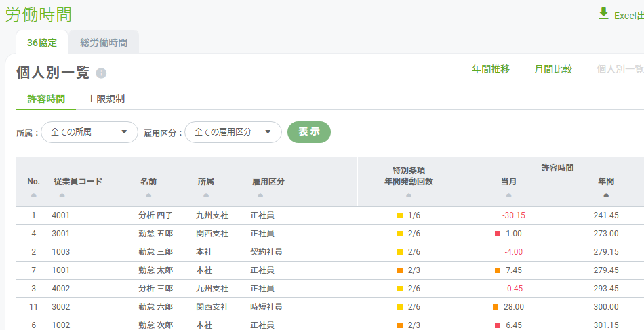Switch to the 総労働時間 tab
This screenshot has height=330, width=644.
pos(104,43)
